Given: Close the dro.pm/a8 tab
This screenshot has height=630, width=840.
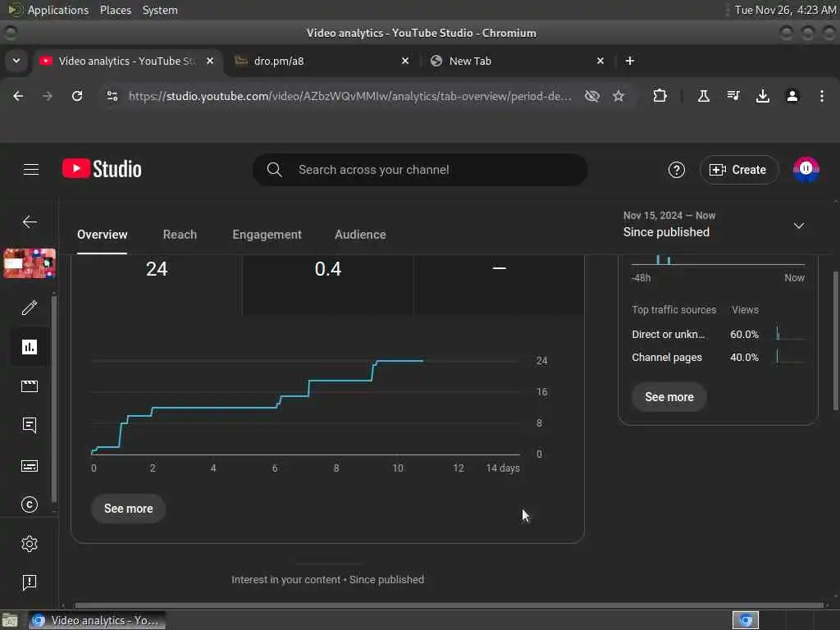Looking at the screenshot, I should click(x=405, y=61).
